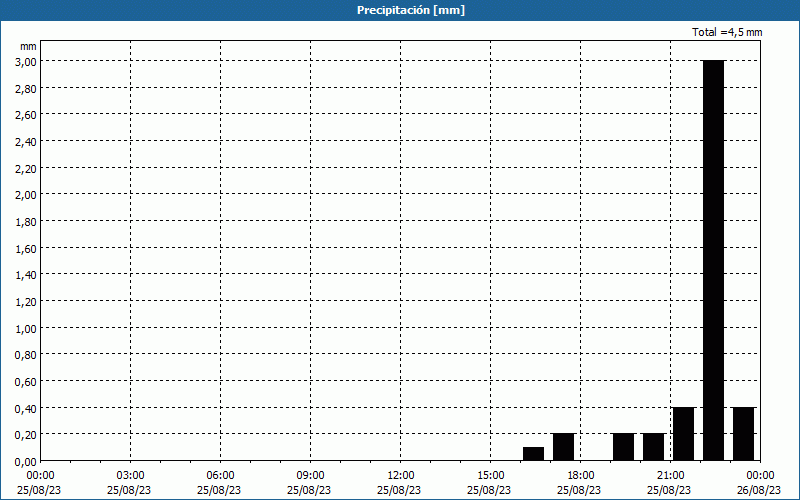Click the 00:00 25/08/23 x-axis label
The width and height of the screenshot is (800, 500).
[x=39, y=483]
